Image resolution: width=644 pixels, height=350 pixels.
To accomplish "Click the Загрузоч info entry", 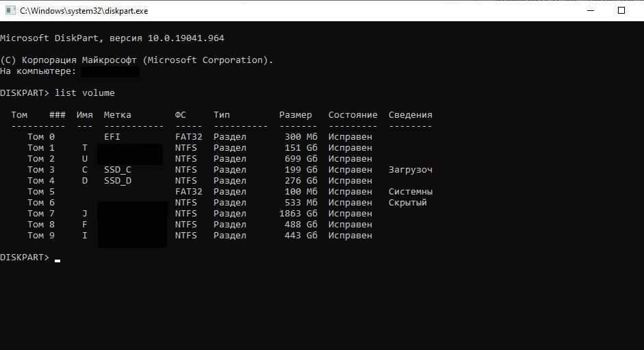I will pos(411,169).
